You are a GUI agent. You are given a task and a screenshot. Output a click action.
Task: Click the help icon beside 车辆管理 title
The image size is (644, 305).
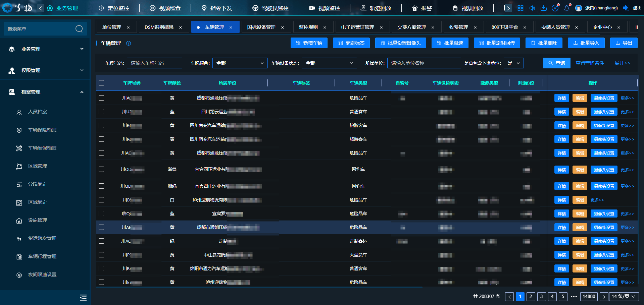click(128, 43)
